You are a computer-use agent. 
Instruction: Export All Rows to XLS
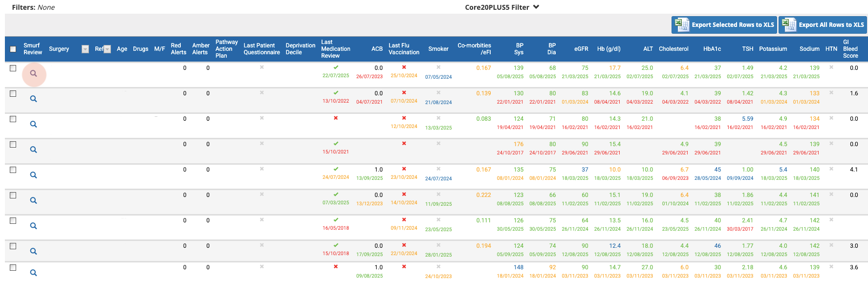click(823, 24)
